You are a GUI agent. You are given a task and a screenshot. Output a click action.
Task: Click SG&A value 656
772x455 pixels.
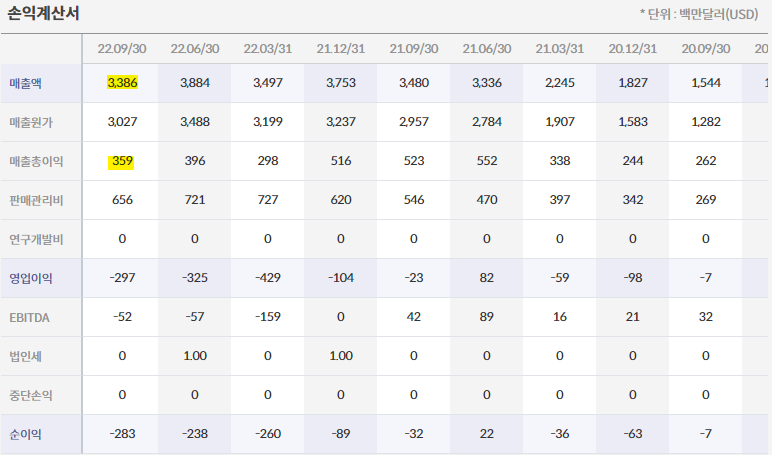(x=122, y=200)
